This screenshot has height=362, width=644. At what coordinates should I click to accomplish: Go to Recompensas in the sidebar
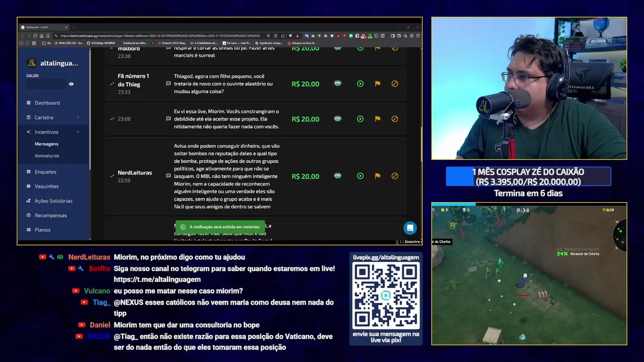[x=50, y=216]
